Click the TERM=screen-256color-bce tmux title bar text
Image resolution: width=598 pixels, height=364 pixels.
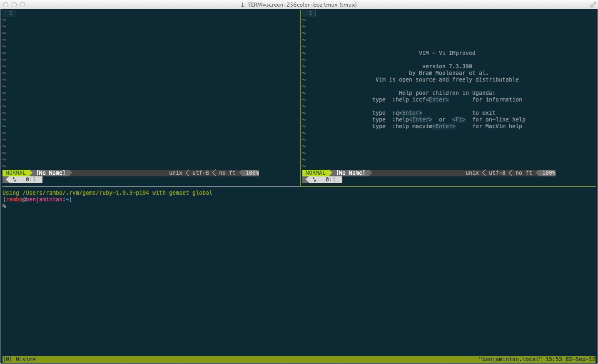[298, 5]
